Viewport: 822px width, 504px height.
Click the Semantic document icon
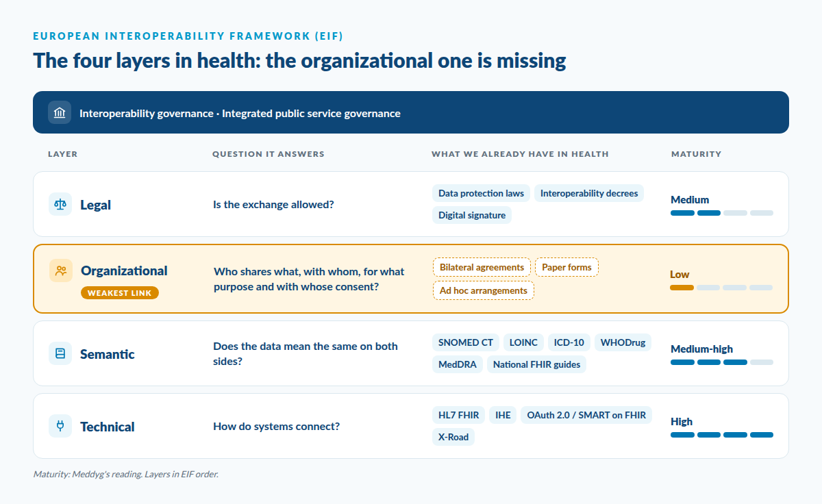60,353
